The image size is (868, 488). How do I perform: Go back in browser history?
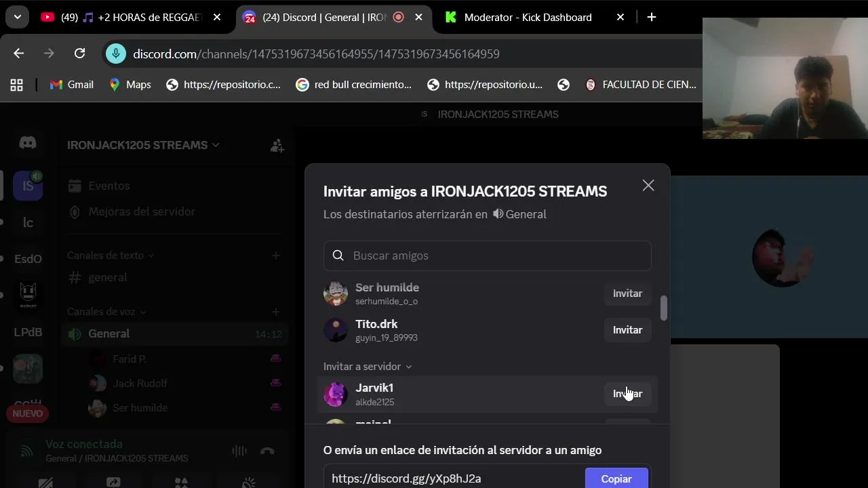(x=18, y=54)
